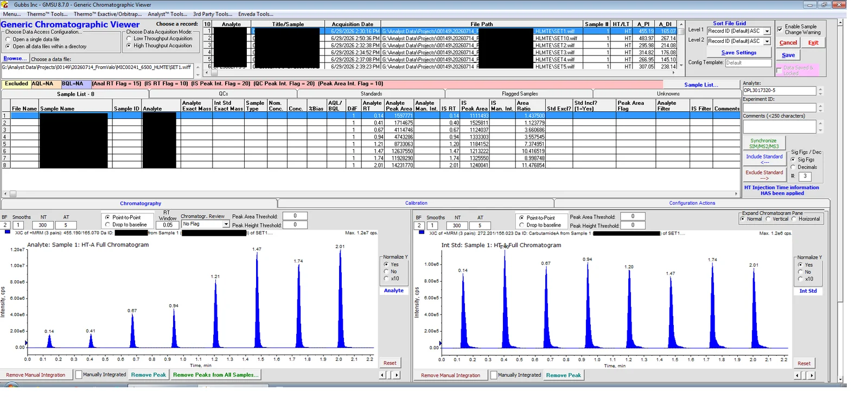Click the Config Template field
The image size is (868, 397).
coord(748,62)
